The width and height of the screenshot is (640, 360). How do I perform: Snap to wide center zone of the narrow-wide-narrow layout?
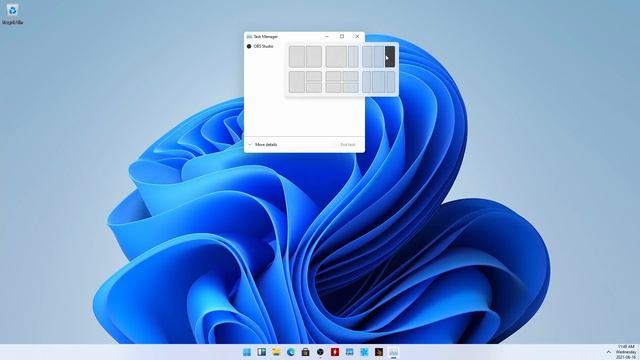(x=379, y=82)
